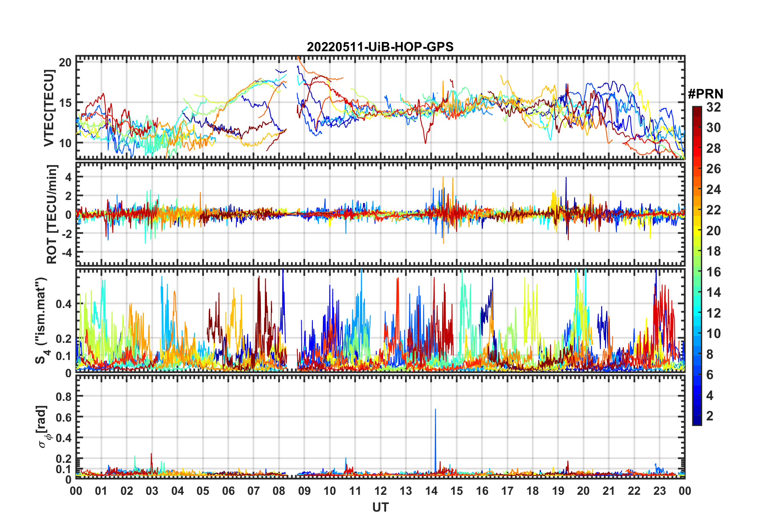This screenshot has width=761, height=532.
Task: Select the VTEC[TECU] y-axis label
Action: [49, 108]
